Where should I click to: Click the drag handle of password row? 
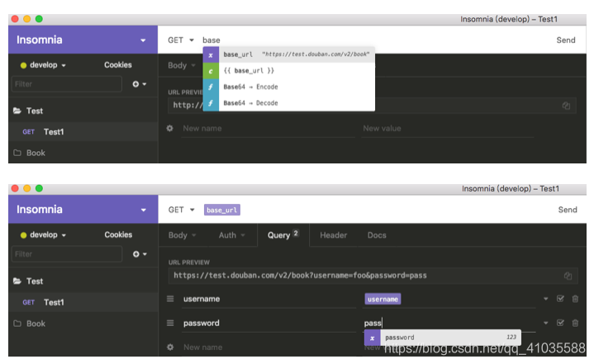coord(170,323)
